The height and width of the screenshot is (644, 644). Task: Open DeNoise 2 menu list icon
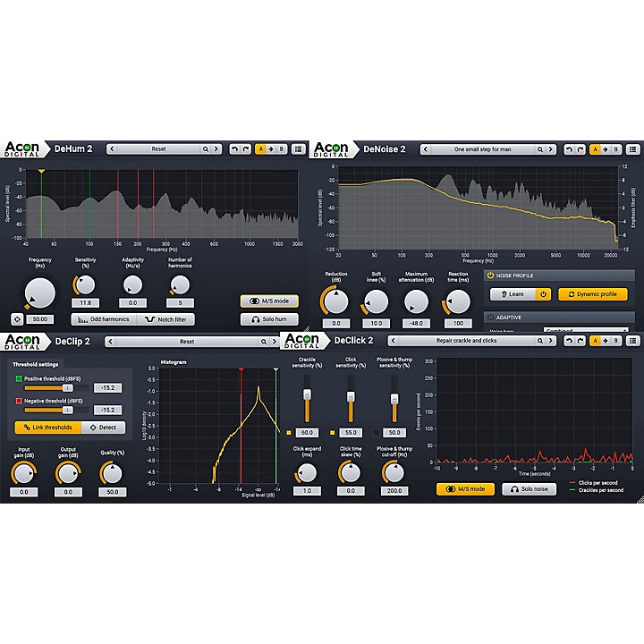633,149
